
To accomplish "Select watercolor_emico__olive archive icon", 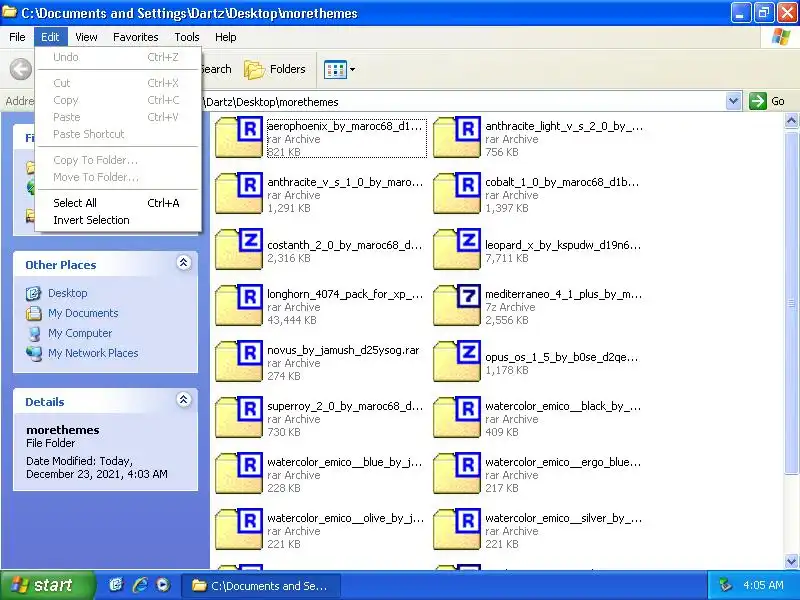I will (x=239, y=529).
